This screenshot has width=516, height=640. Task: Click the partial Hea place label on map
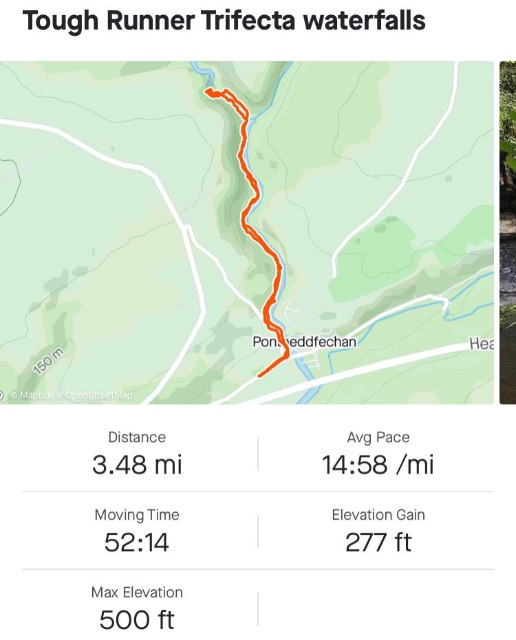click(482, 344)
